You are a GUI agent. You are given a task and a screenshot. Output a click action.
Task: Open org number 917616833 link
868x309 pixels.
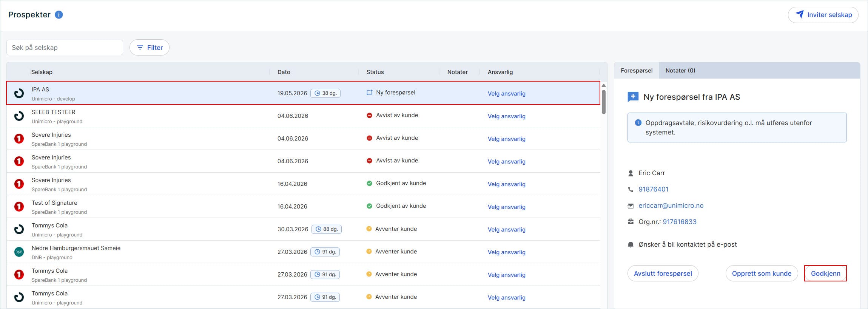(680, 222)
